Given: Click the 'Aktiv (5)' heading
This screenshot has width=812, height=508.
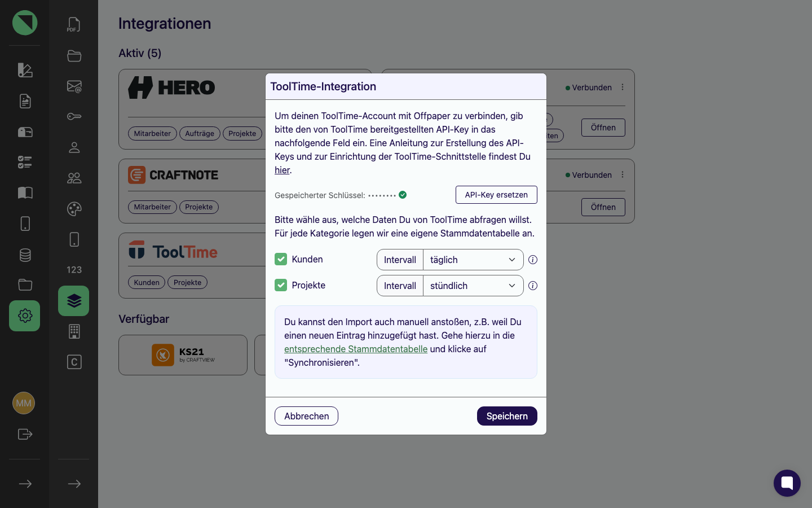Looking at the screenshot, I should tap(140, 53).
